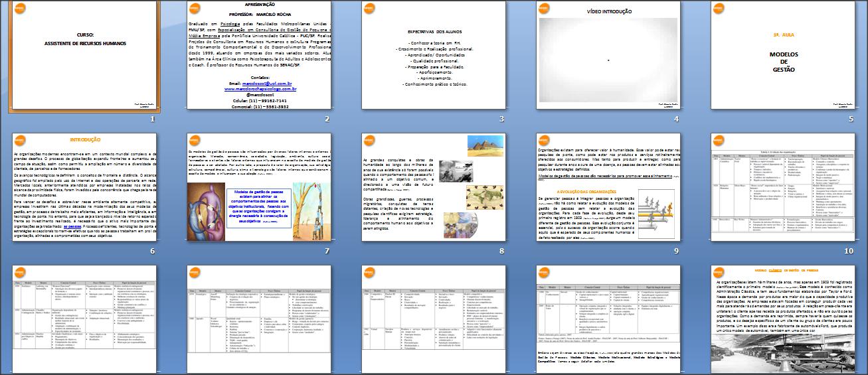Select slide 8 with the pyramids photo
The image size is (868, 375).
coord(434,187)
